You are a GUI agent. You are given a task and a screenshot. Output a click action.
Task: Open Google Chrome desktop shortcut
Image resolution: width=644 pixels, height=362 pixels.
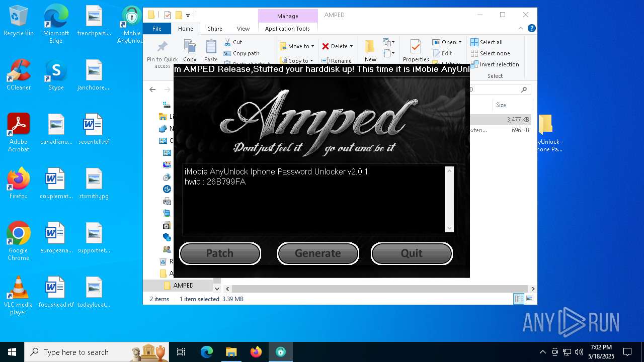coord(19,241)
